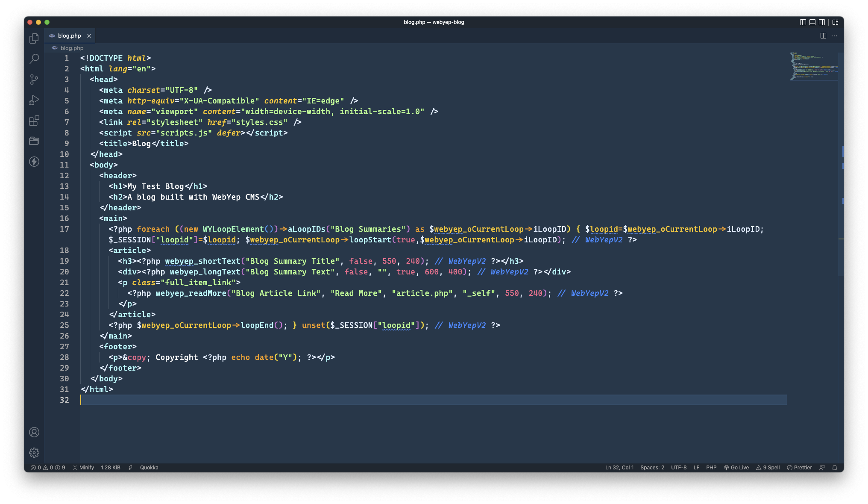Click the feedback icon in status bar
Viewport: 868px width, 504px height.
click(x=822, y=468)
